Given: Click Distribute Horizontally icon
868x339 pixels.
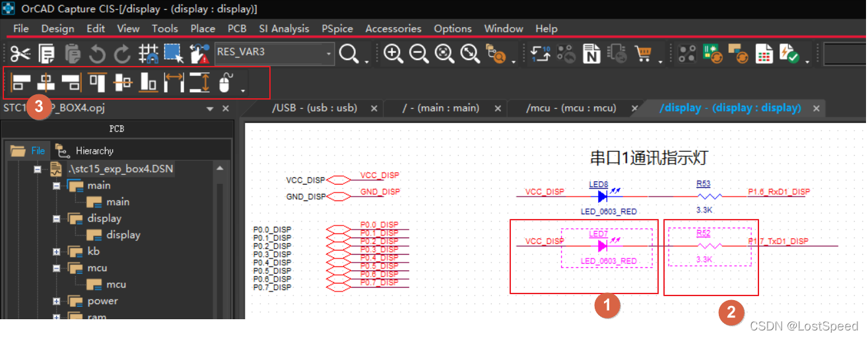Looking at the screenshot, I should pos(174,82).
